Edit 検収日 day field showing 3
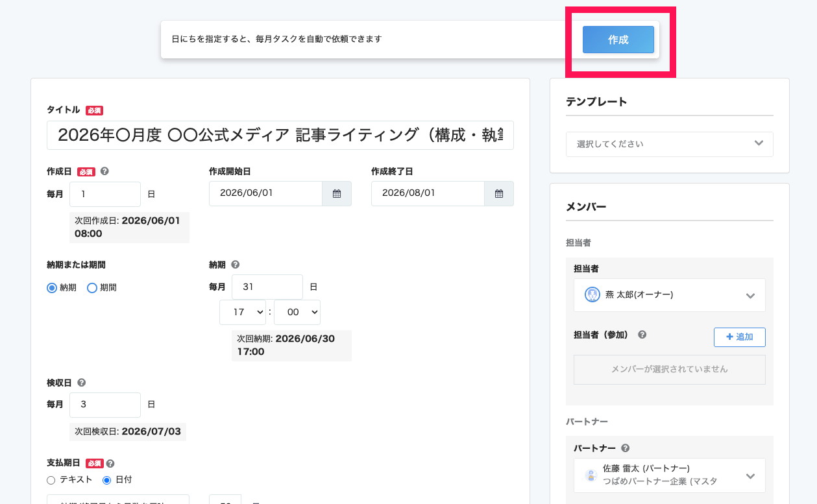 105,405
